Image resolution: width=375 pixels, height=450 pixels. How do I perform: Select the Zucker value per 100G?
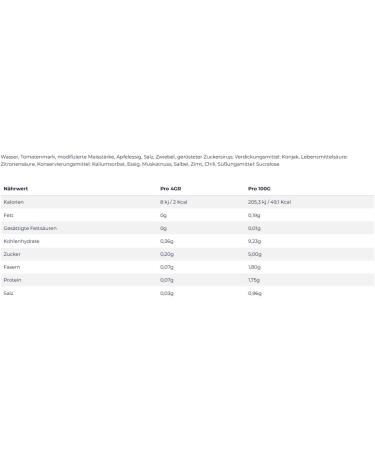pos(255,254)
